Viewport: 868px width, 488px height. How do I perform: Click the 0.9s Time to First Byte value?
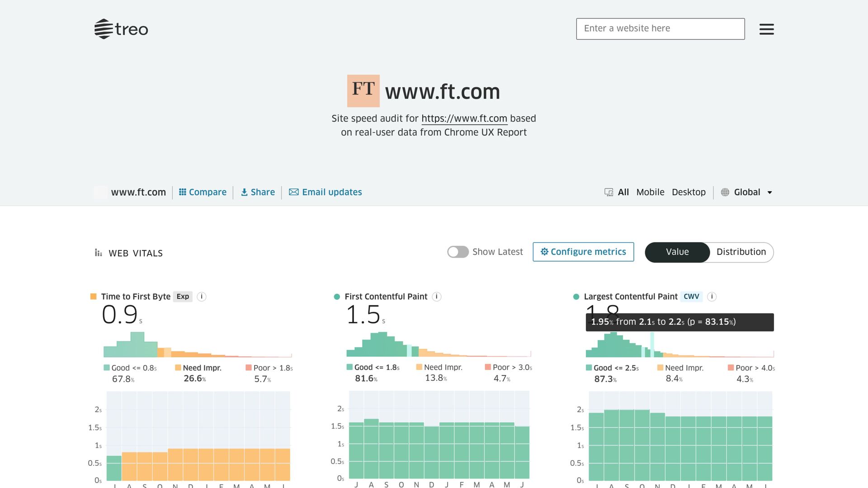coord(121,314)
